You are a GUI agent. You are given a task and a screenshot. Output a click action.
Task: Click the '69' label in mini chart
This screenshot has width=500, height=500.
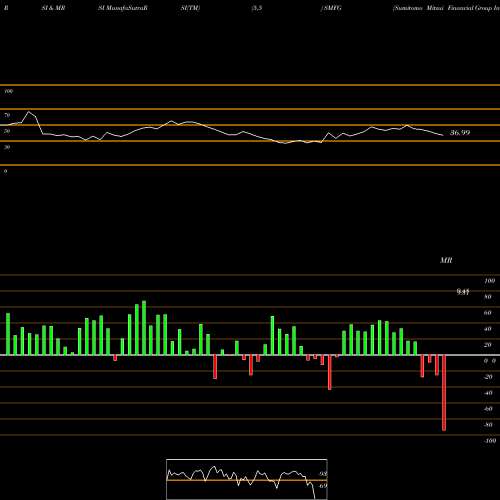coord(323,486)
